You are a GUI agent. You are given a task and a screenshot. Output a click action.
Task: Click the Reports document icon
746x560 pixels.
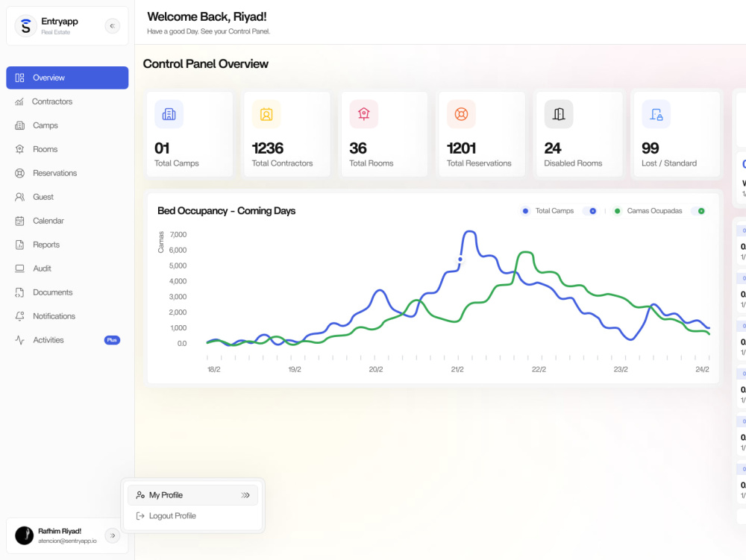click(x=19, y=245)
